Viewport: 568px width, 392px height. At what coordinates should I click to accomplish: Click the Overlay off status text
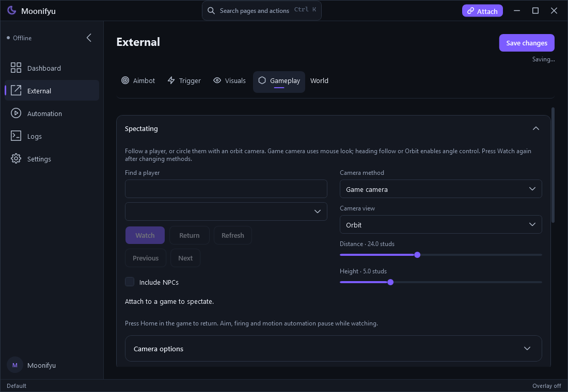(x=547, y=386)
